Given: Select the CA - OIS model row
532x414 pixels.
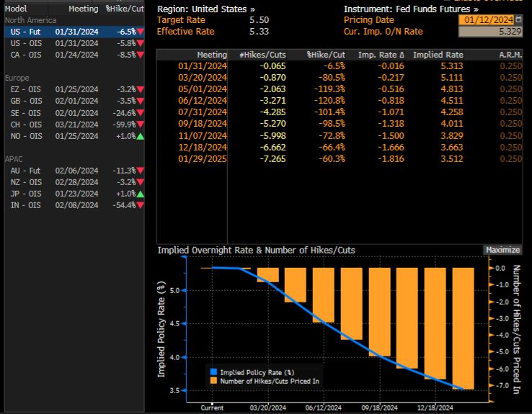Looking at the screenshot, I should (72, 54).
